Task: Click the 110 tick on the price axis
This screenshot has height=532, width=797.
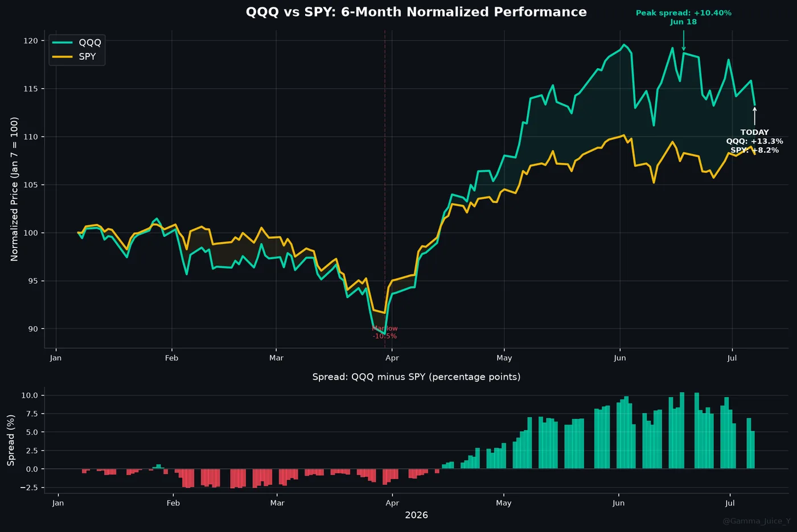Action: (x=31, y=137)
